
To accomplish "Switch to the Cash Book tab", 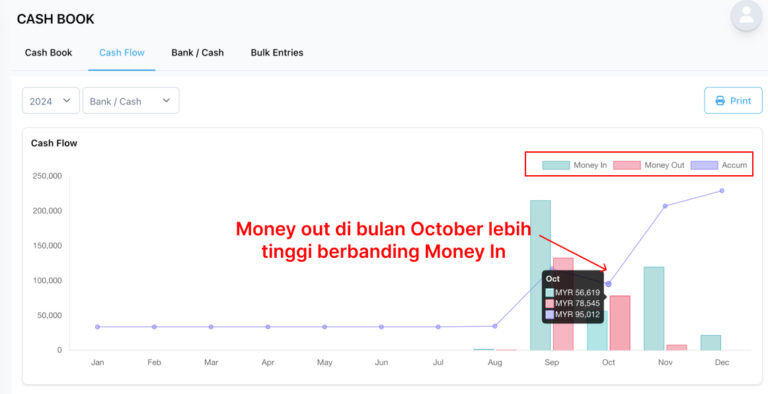I will [x=48, y=52].
